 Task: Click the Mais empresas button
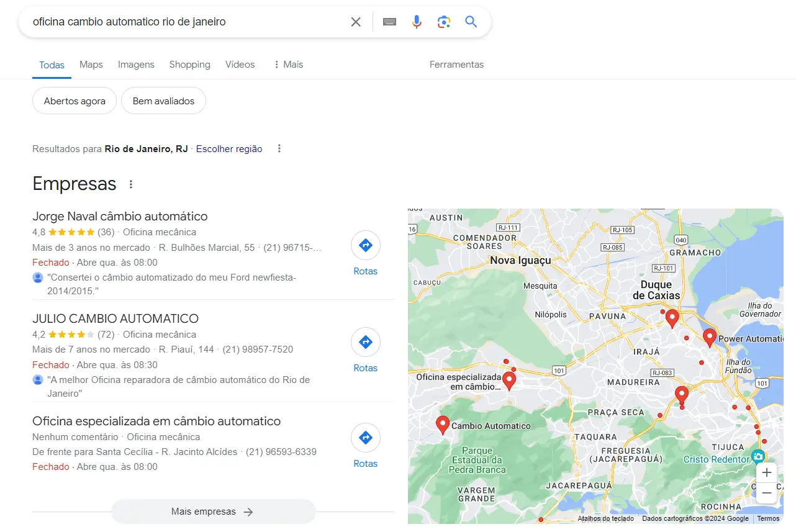pos(213,512)
